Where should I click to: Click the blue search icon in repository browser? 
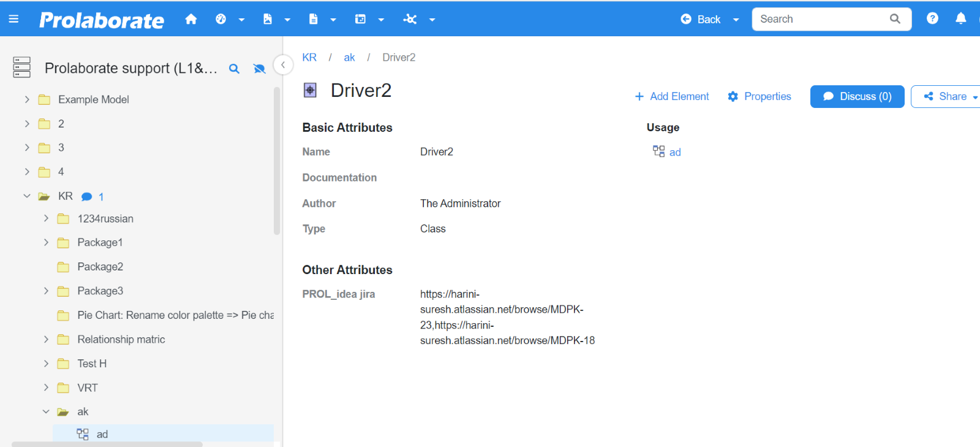pos(234,69)
